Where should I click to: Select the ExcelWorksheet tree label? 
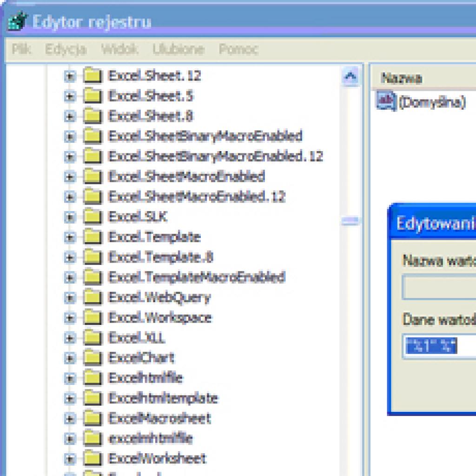pos(157,459)
